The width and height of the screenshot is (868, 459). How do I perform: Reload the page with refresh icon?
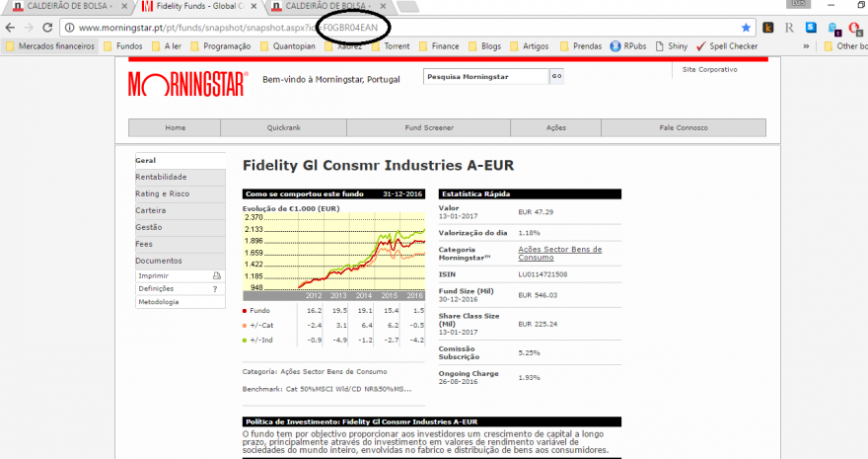[47, 28]
